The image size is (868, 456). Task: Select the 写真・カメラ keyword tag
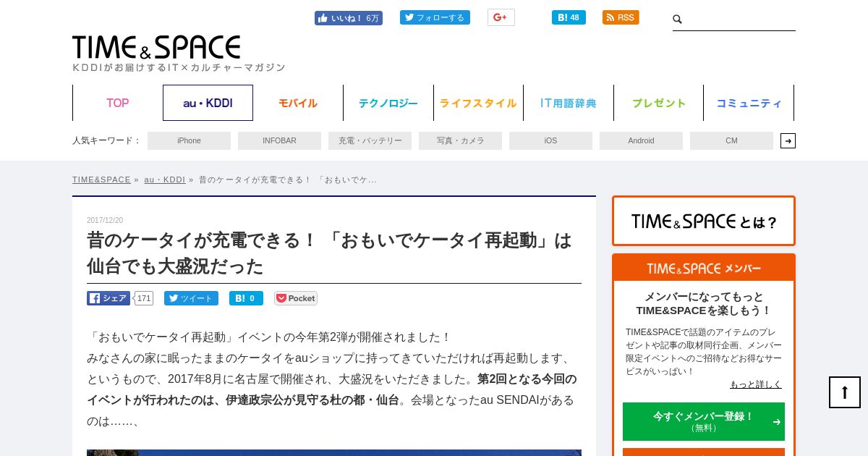click(460, 140)
